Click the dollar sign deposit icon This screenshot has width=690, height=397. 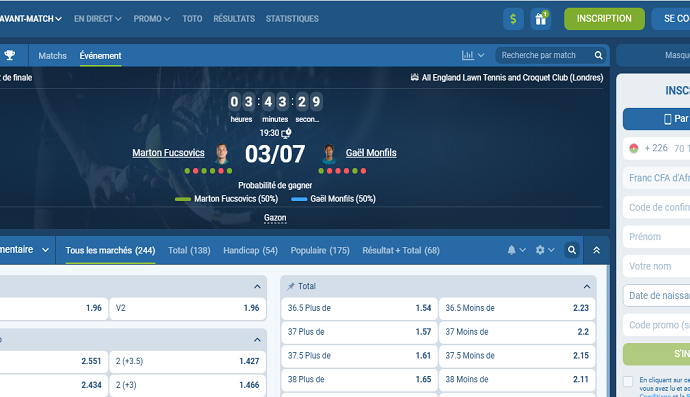[x=513, y=19]
